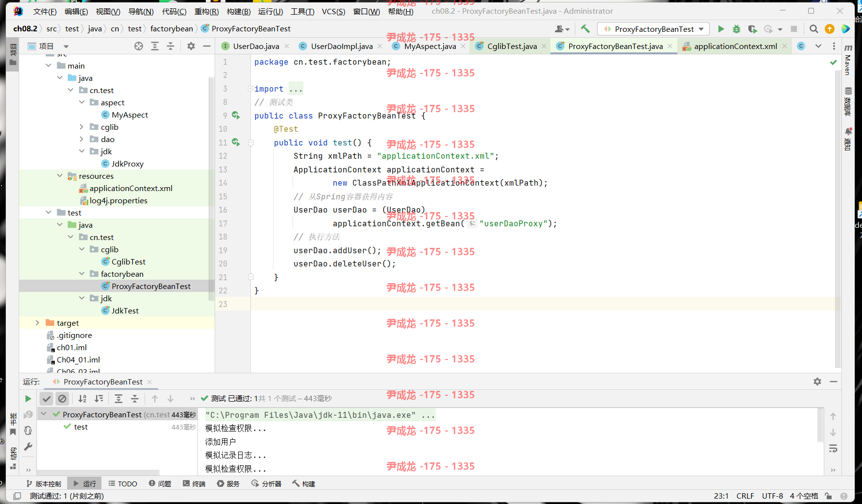Collapse the resources folder
Viewport: 862px width, 504px height.
coord(60,176)
